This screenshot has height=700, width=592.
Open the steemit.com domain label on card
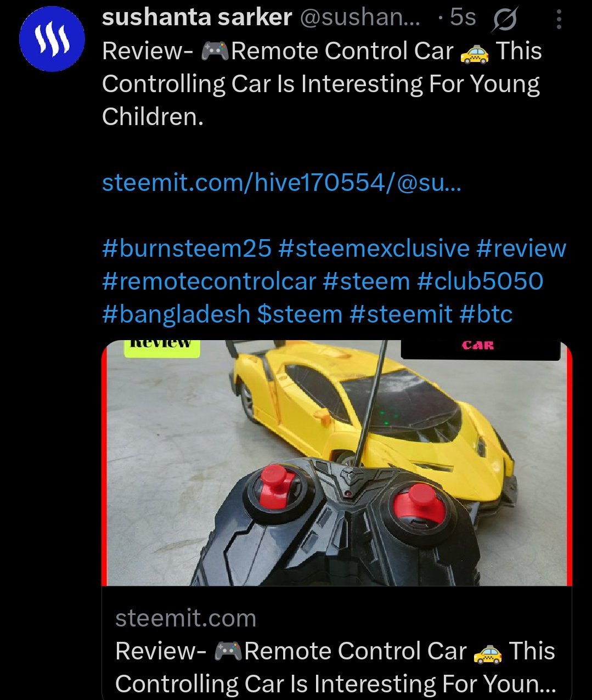(x=186, y=618)
